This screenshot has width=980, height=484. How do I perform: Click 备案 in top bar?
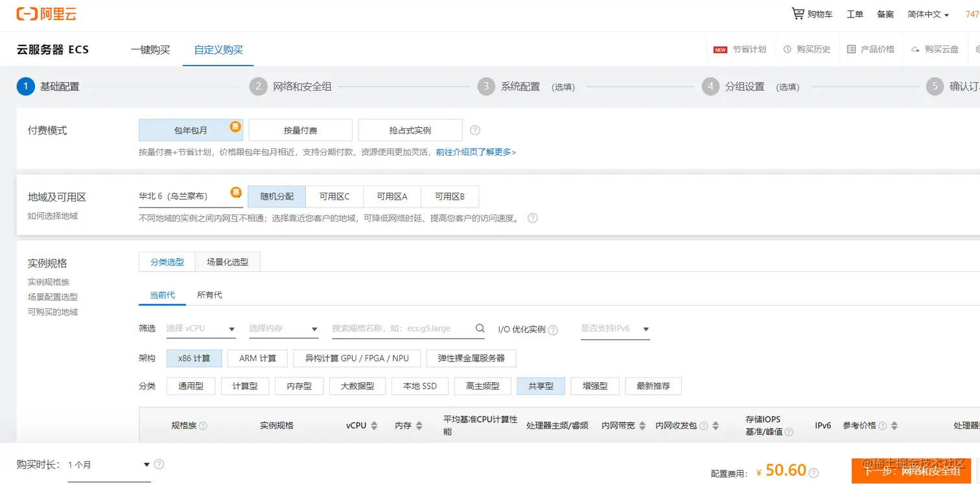point(885,14)
